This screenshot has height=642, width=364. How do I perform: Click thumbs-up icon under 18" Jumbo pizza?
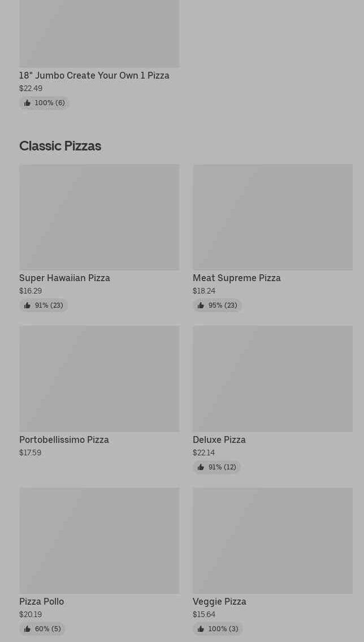27,103
